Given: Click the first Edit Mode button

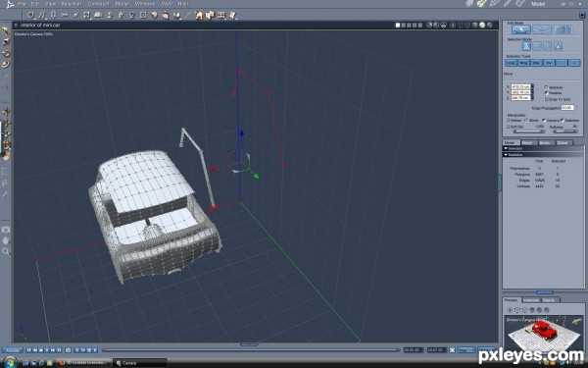Looking at the screenshot, I should coord(521,29).
